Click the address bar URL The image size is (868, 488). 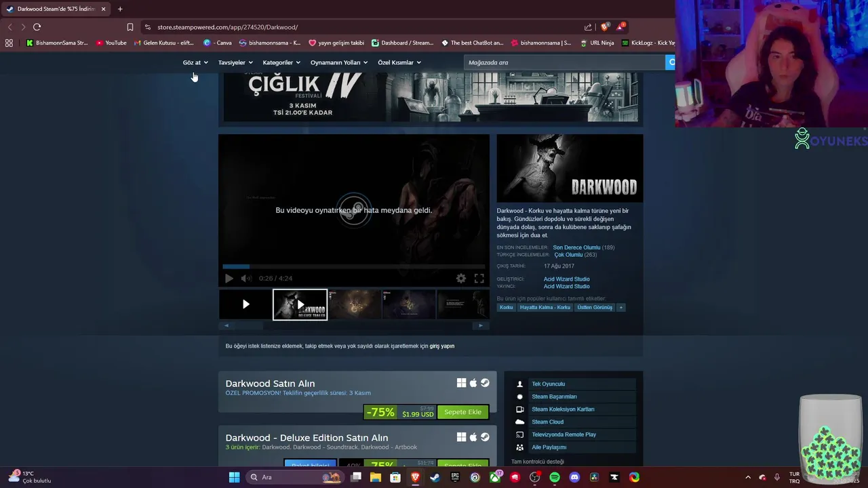click(227, 27)
